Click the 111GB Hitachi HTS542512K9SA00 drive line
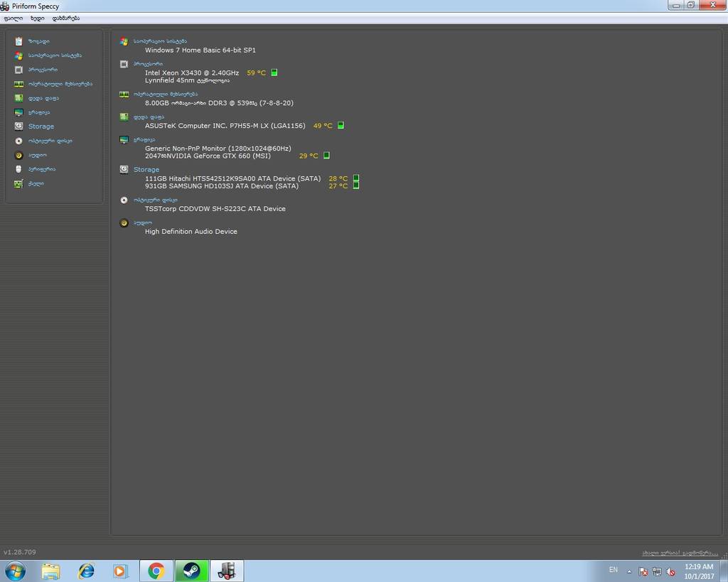Viewport: 728px width, 582px height. pos(232,178)
